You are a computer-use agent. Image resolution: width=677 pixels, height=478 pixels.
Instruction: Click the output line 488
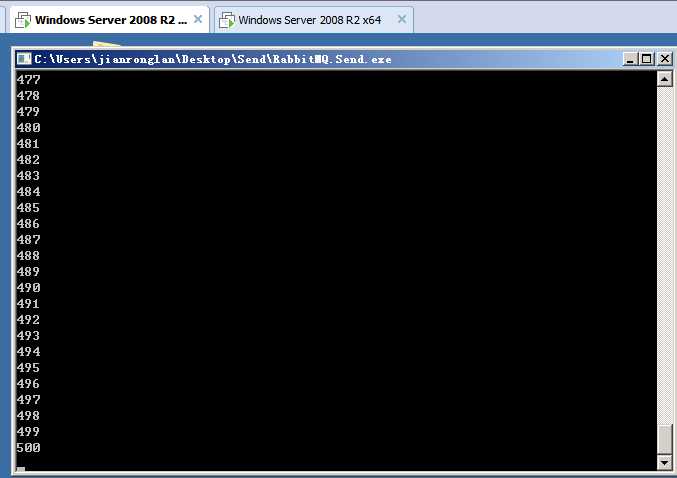coord(28,256)
